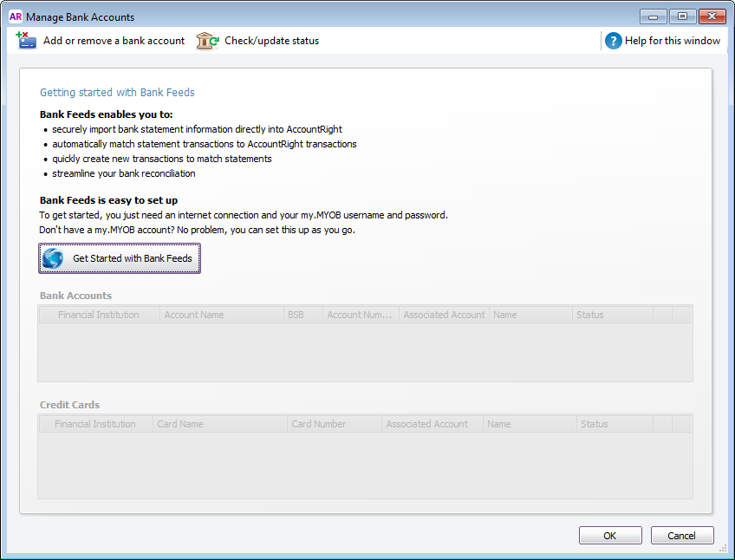Select the BSB column header
Viewport: 735px width, 560px height.
click(296, 315)
